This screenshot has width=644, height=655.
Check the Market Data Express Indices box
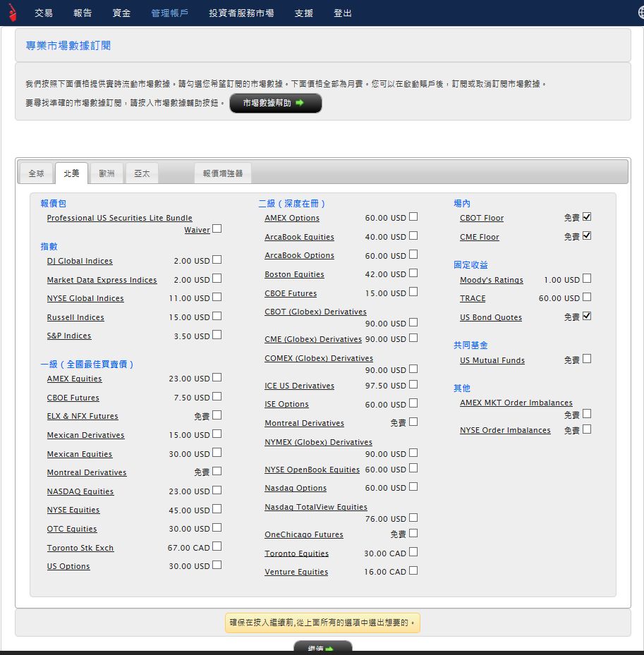(217, 278)
